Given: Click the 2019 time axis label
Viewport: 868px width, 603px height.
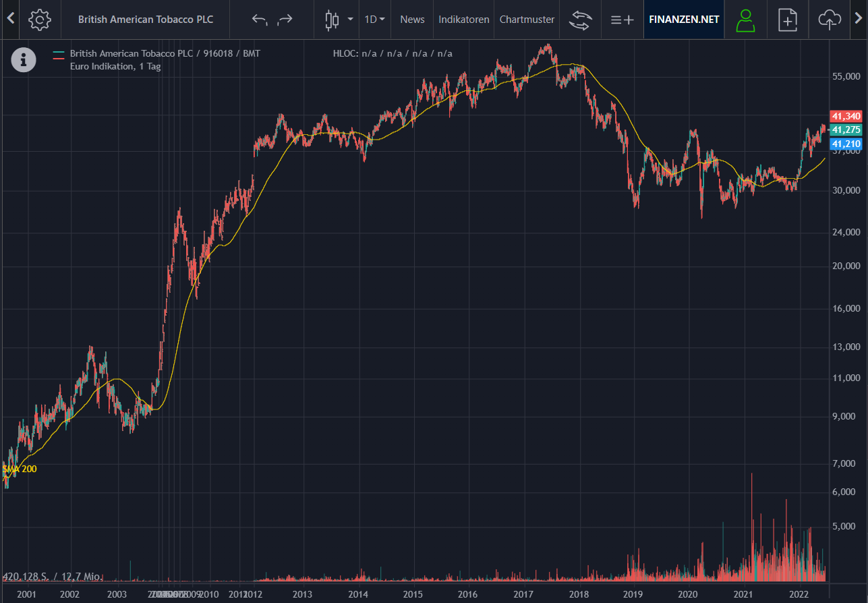Looking at the screenshot, I should 633,594.
